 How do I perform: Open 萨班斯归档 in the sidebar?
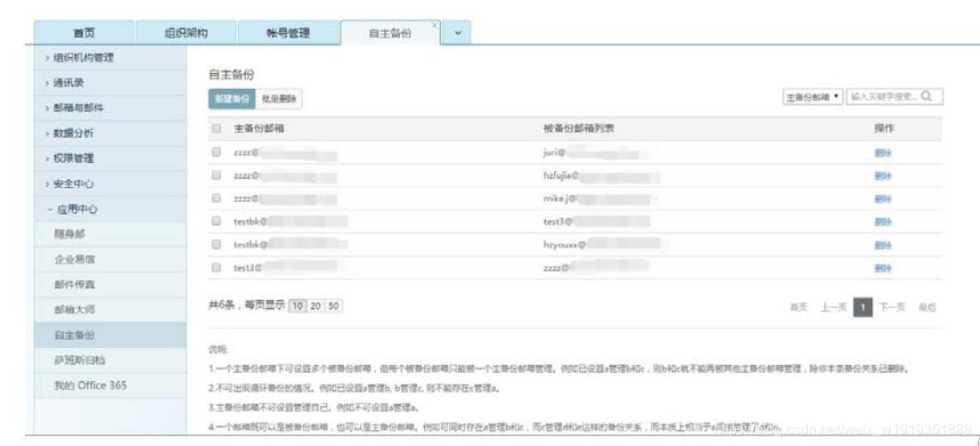click(x=110, y=360)
